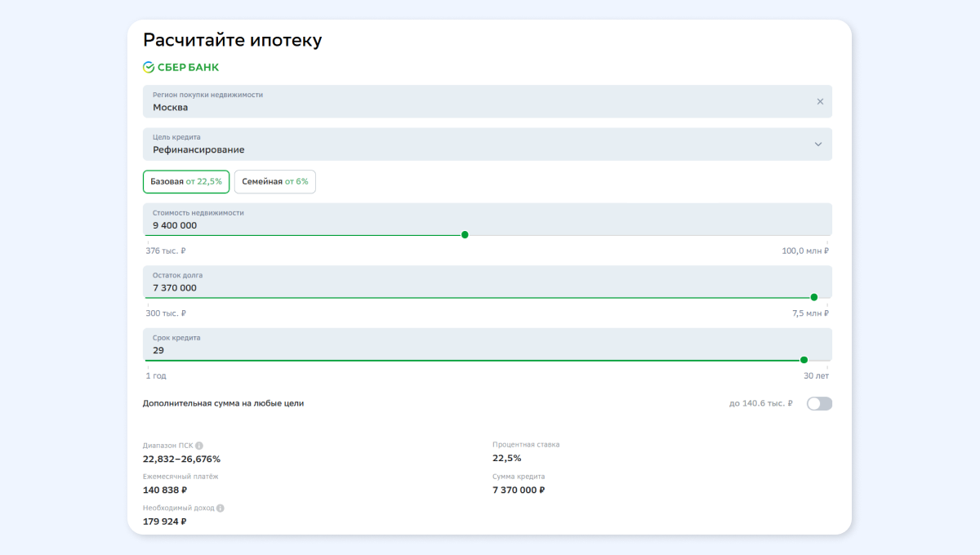
Task: Edit the Срок кредита value 29
Action: pos(158,350)
